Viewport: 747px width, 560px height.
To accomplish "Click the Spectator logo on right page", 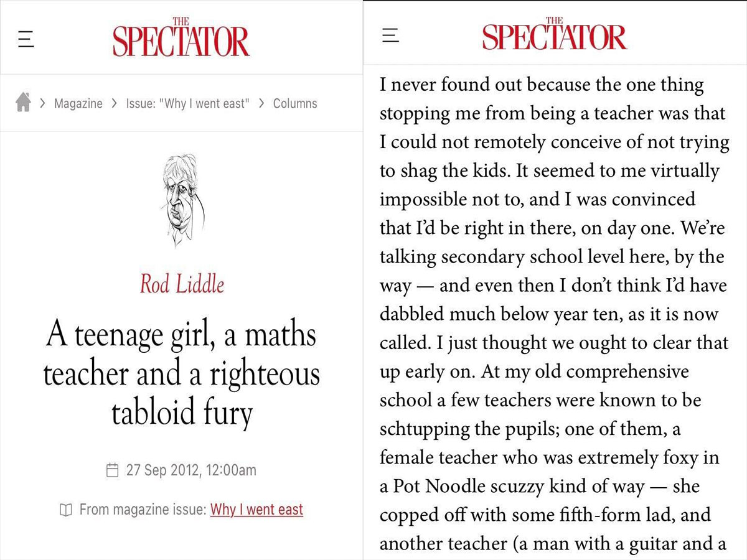I will pos(554,34).
